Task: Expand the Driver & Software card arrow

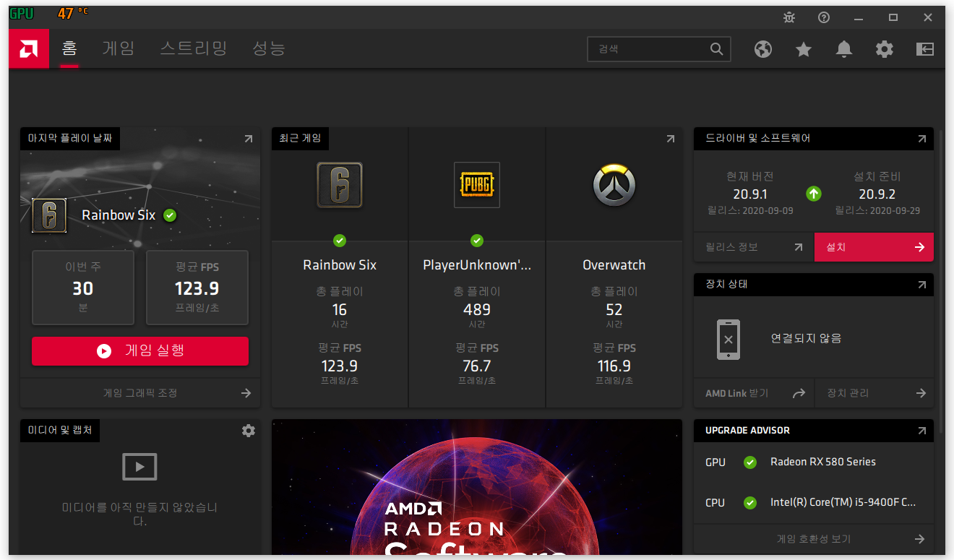Action: pos(921,139)
